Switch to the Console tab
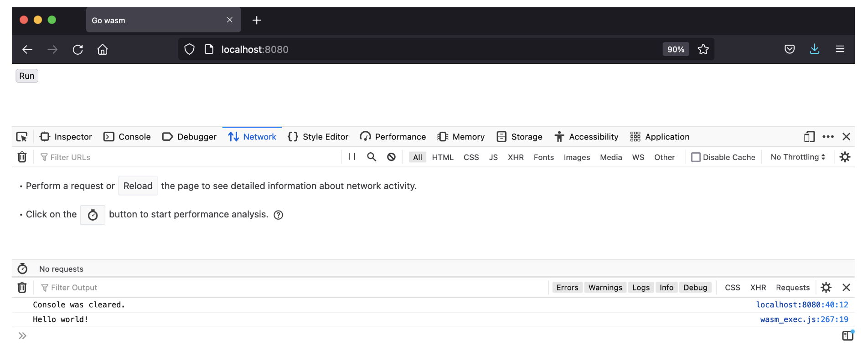The image size is (868, 361). tap(127, 137)
